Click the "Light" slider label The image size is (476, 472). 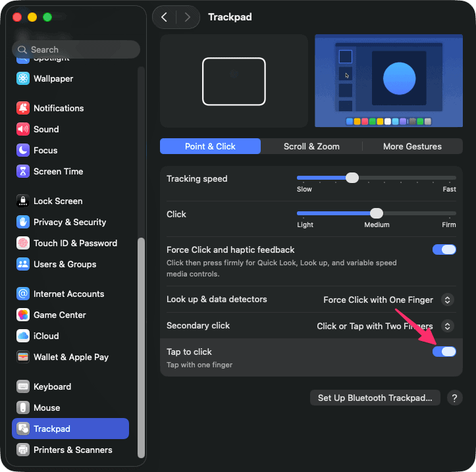[x=305, y=224]
